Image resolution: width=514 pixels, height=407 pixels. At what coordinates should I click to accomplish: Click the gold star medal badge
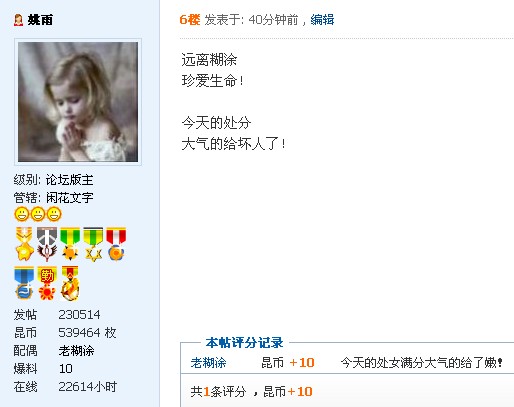[24, 244]
